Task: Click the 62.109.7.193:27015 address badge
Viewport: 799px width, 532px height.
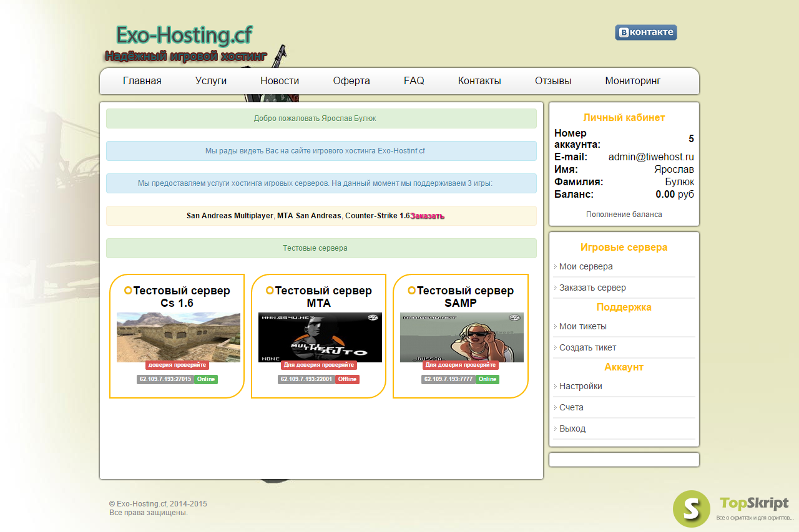Action: click(x=165, y=379)
